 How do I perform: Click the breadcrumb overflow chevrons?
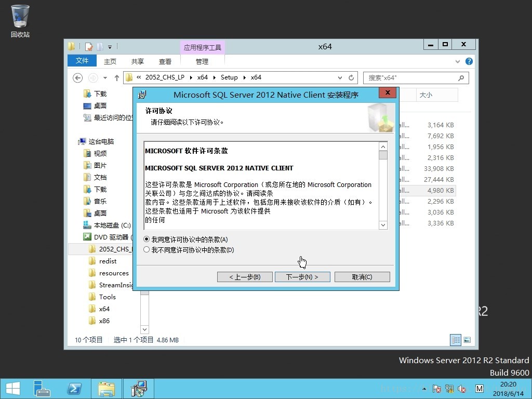click(139, 77)
